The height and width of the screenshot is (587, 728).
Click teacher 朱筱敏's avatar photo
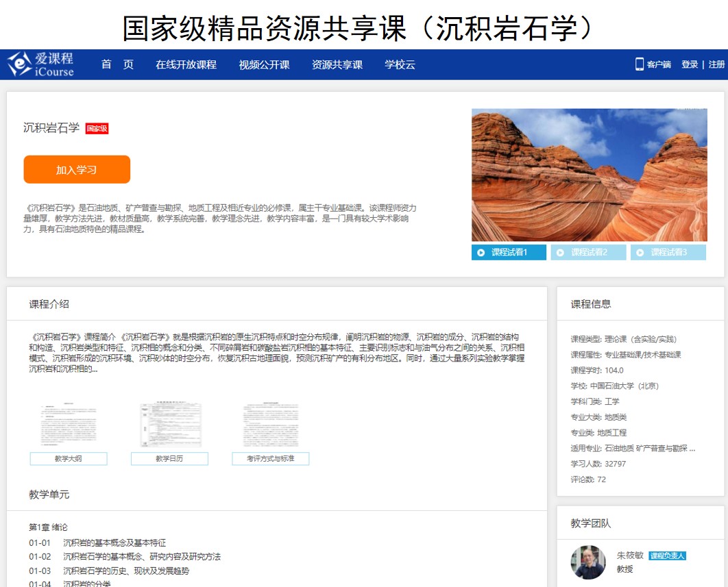pyautogui.click(x=588, y=562)
